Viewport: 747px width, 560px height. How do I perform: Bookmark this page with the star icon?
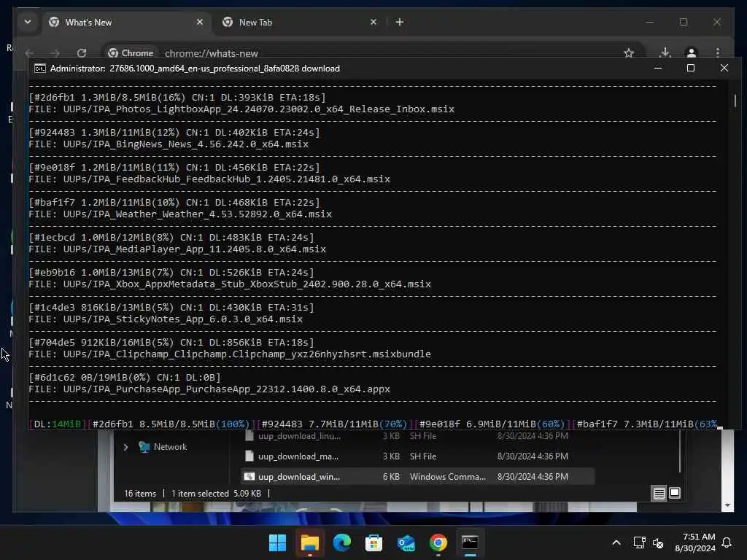[629, 52]
